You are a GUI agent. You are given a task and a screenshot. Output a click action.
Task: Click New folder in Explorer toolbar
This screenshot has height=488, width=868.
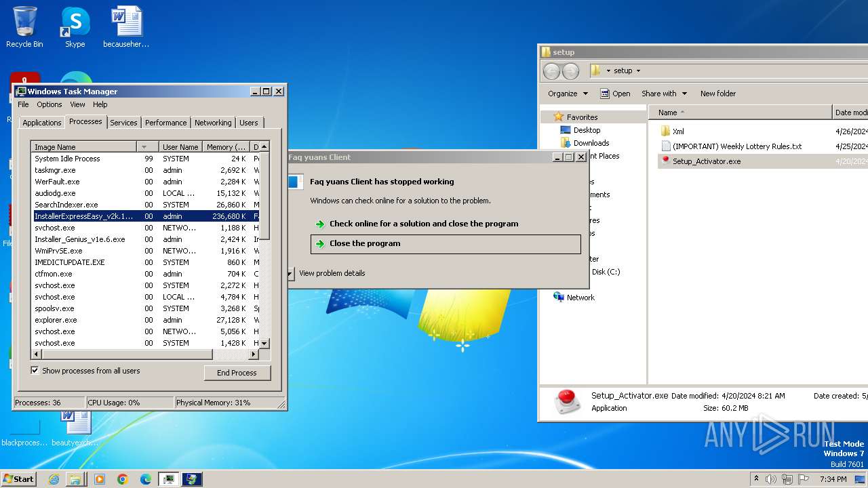(x=718, y=94)
